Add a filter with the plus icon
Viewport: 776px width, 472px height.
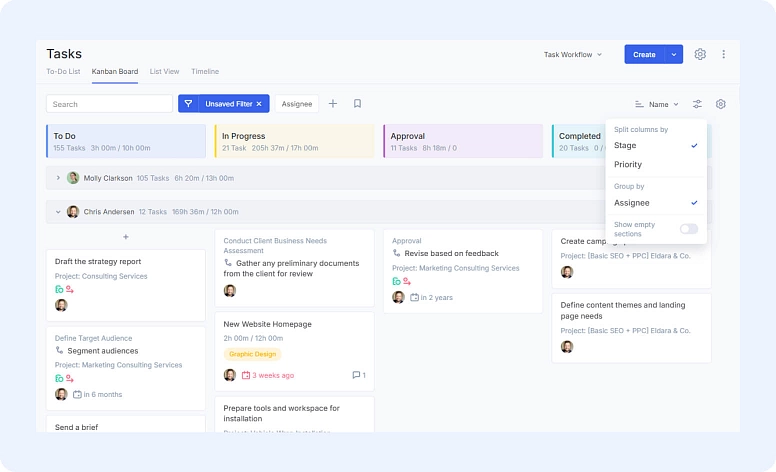(333, 104)
